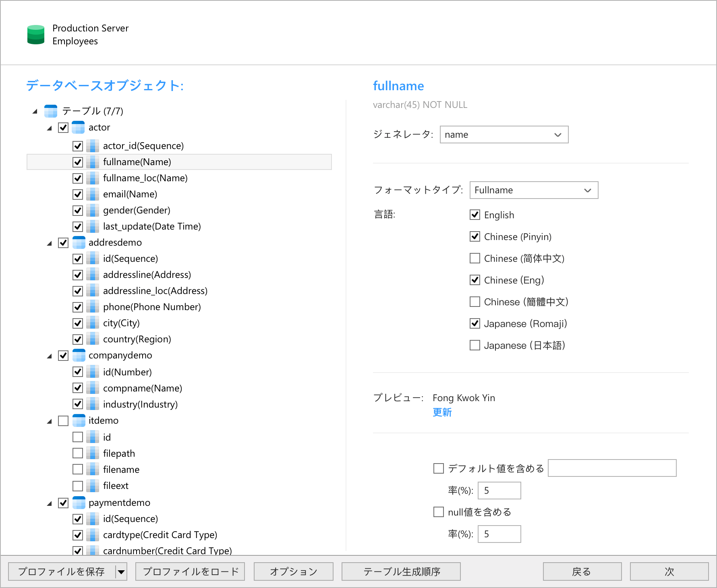The image size is (717, 588).
Task: Click the paymentdemo table icon
Action: pos(78,503)
